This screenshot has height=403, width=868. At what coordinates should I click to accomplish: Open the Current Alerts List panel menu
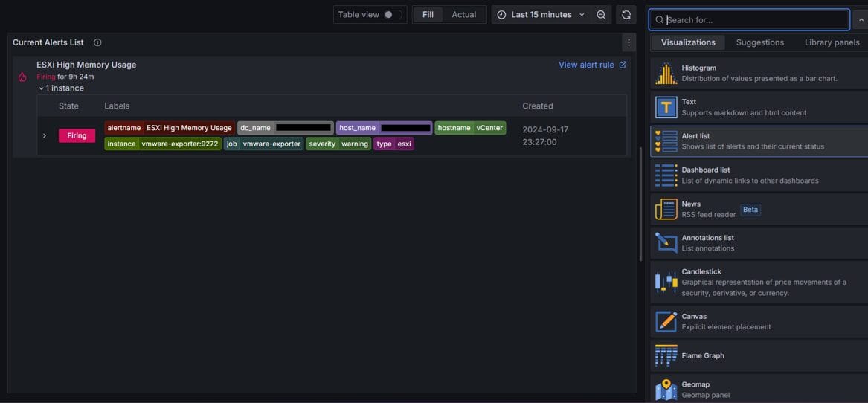click(629, 42)
